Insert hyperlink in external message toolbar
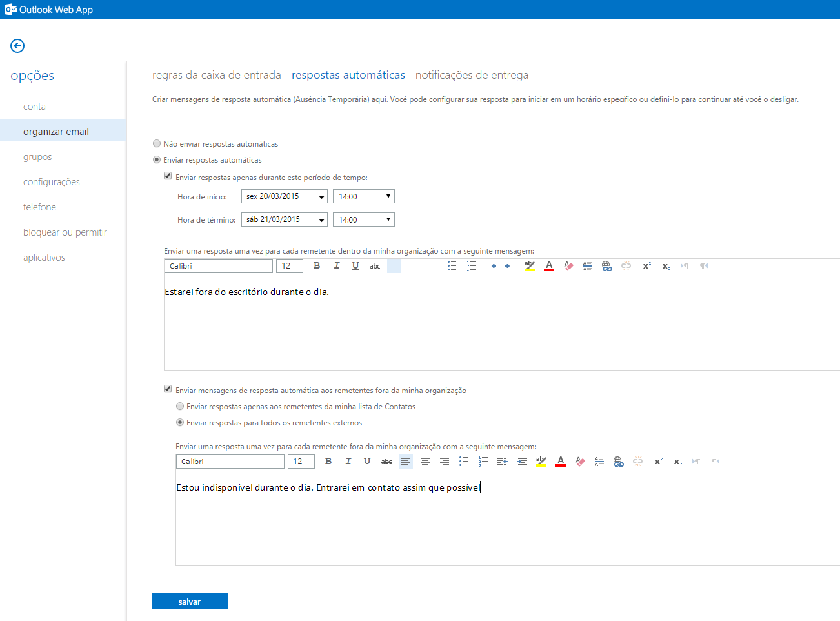Image resolution: width=840 pixels, height=621 pixels. coord(619,462)
